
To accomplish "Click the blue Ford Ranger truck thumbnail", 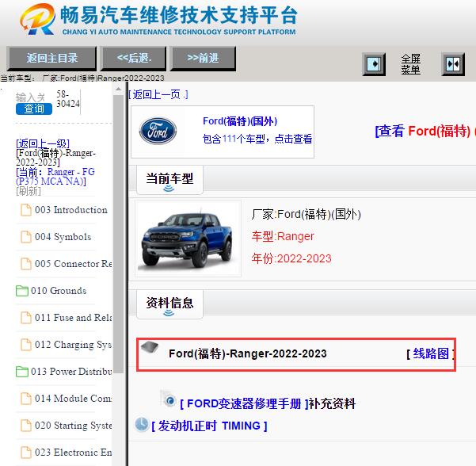I will (188, 239).
